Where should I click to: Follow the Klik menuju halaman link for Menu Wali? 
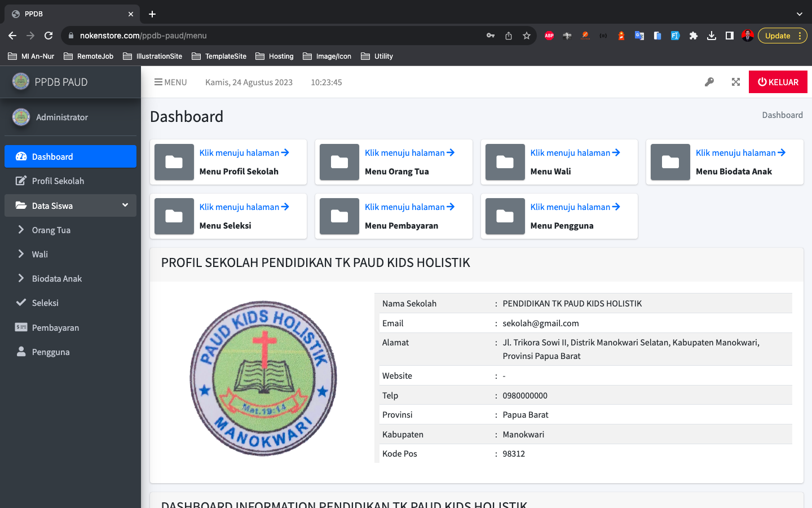click(575, 152)
